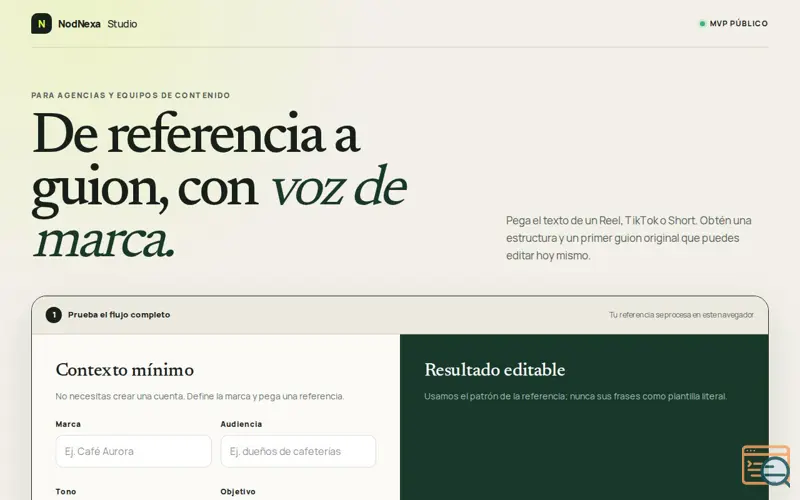The image size is (800, 500).
Task: Click the 'Pega el texto de un Reel' paragraph
Action: 629,238
